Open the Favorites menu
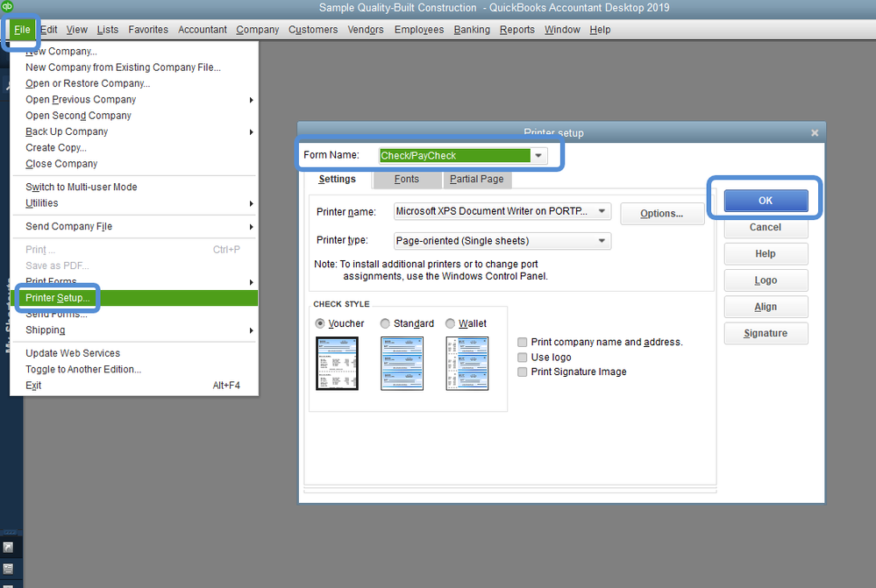The image size is (876, 588). tap(148, 30)
